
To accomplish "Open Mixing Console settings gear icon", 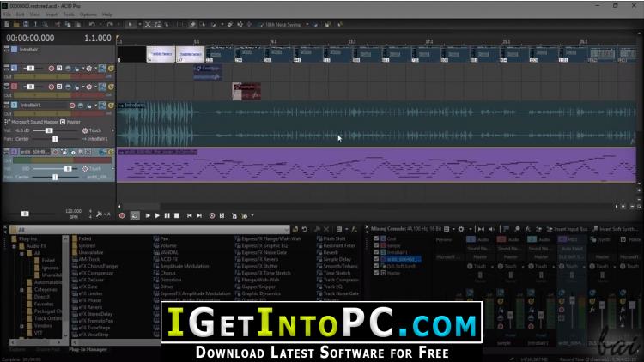I will coord(461,229).
